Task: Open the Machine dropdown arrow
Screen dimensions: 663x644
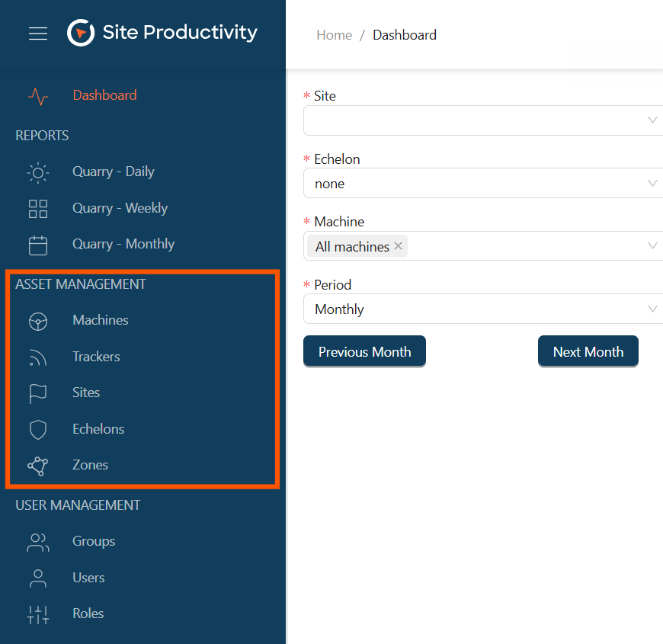Action: coord(652,246)
